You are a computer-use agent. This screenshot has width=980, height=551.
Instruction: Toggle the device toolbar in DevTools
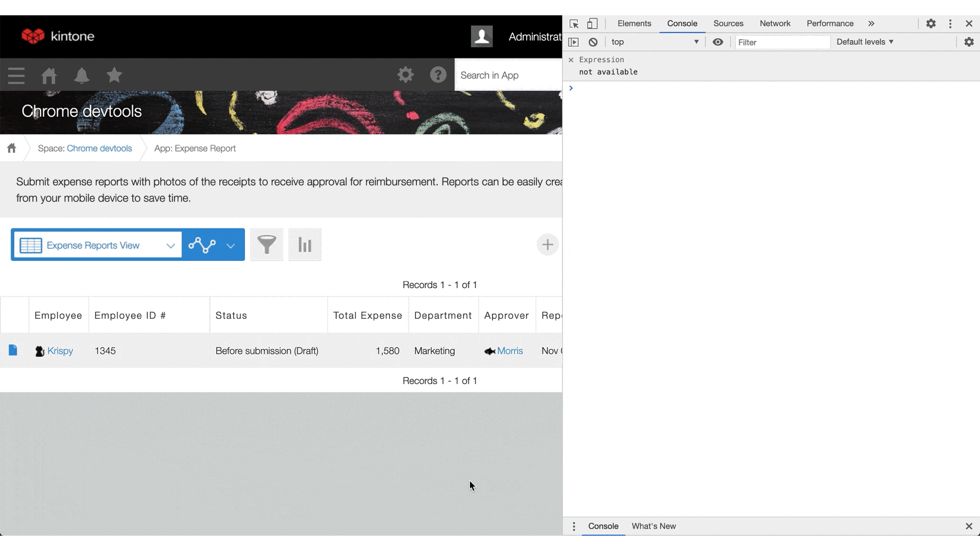pyautogui.click(x=592, y=23)
